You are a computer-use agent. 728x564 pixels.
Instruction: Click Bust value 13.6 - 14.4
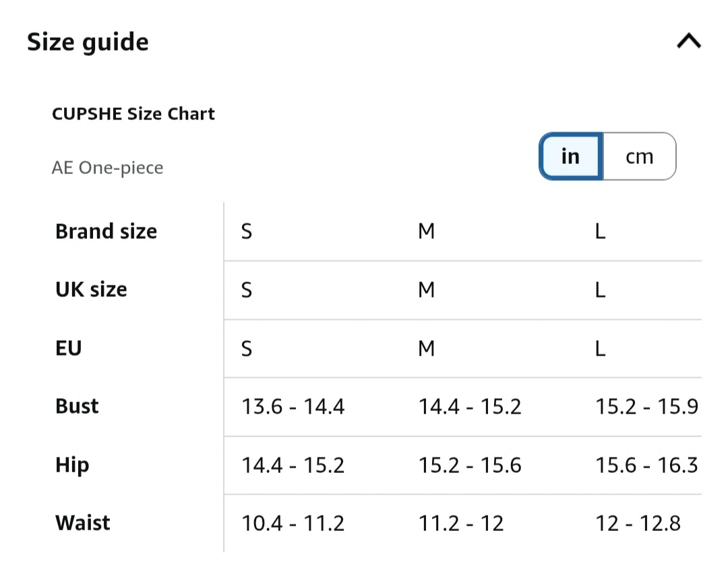click(x=293, y=407)
